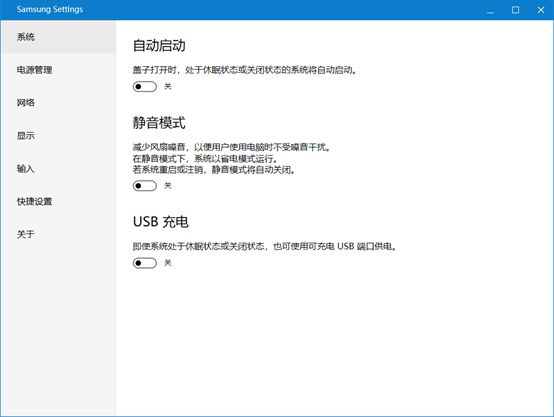Turn on the USB 充电 switch

click(145, 263)
